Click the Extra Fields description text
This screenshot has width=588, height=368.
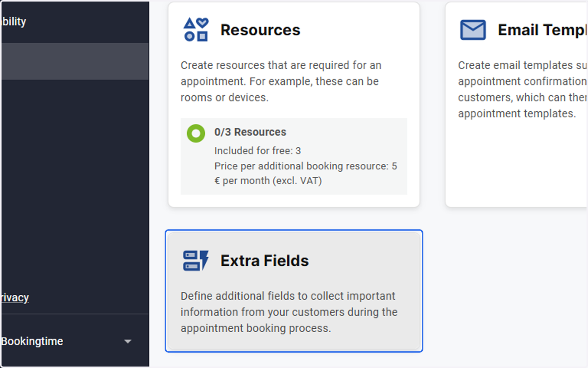point(289,312)
